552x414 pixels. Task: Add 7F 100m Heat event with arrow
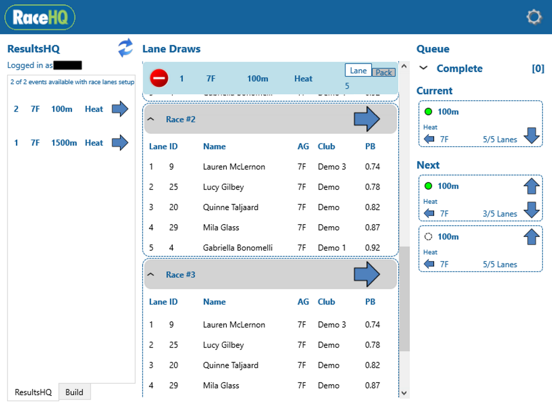pos(120,109)
